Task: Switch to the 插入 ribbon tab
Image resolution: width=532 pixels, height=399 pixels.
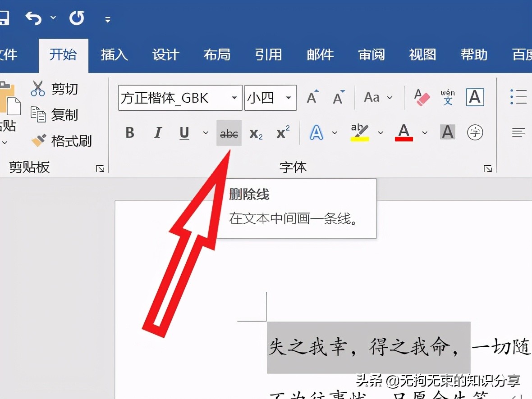Action: pos(115,54)
